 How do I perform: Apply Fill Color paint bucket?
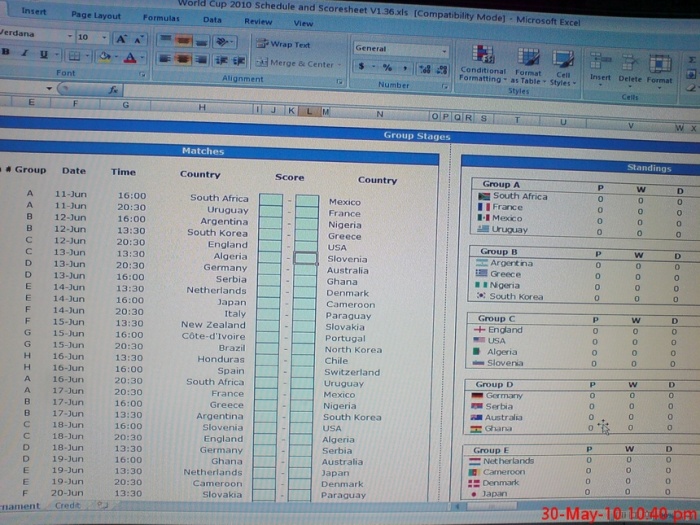(105, 57)
